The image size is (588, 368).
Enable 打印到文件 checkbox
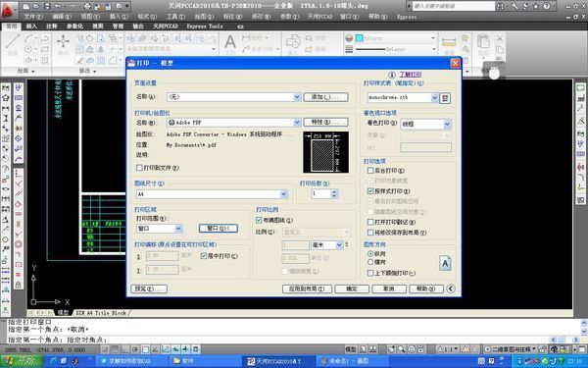[x=139, y=168]
